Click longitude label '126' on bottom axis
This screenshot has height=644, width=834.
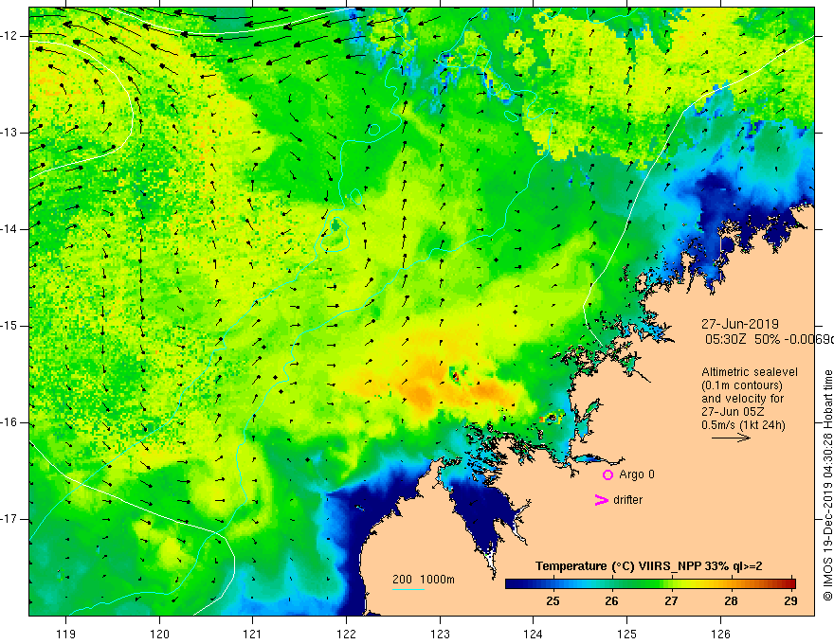720,634
